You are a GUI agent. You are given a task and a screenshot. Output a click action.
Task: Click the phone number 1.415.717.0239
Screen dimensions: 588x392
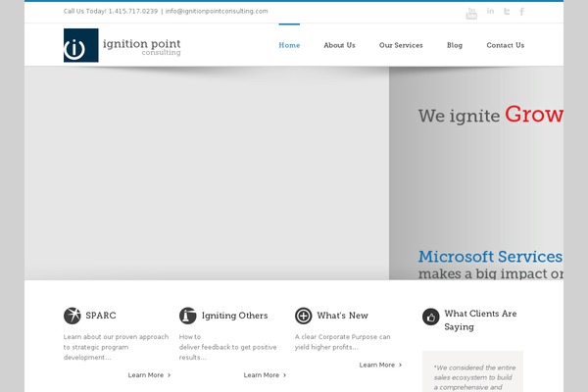(133, 11)
